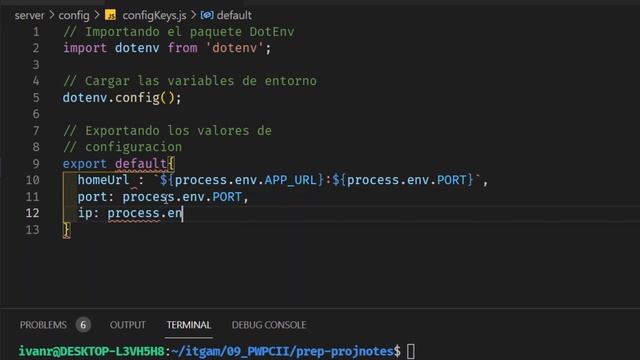The width and height of the screenshot is (640, 360).
Task: Click the comment '// Cargar las variables de entorno'
Action: (x=190, y=81)
